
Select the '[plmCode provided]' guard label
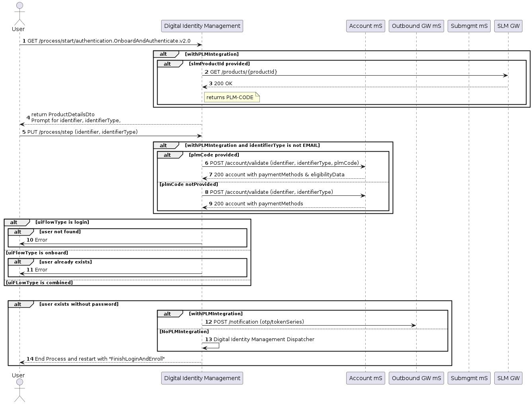214,155
